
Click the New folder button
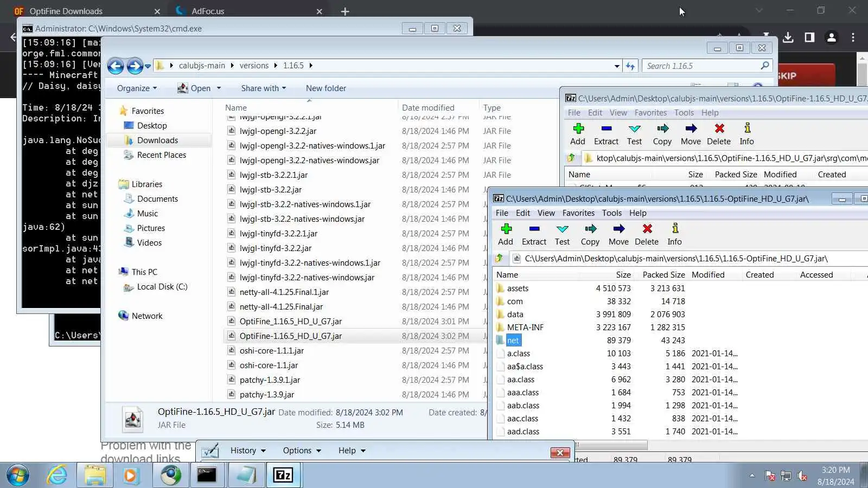(326, 88)
